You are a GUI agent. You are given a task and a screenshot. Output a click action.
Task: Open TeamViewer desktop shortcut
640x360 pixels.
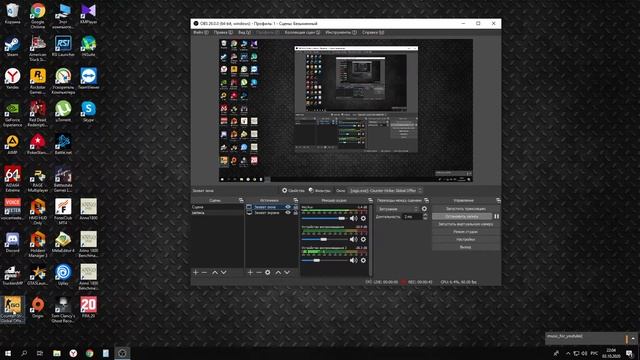pos(88,79)
